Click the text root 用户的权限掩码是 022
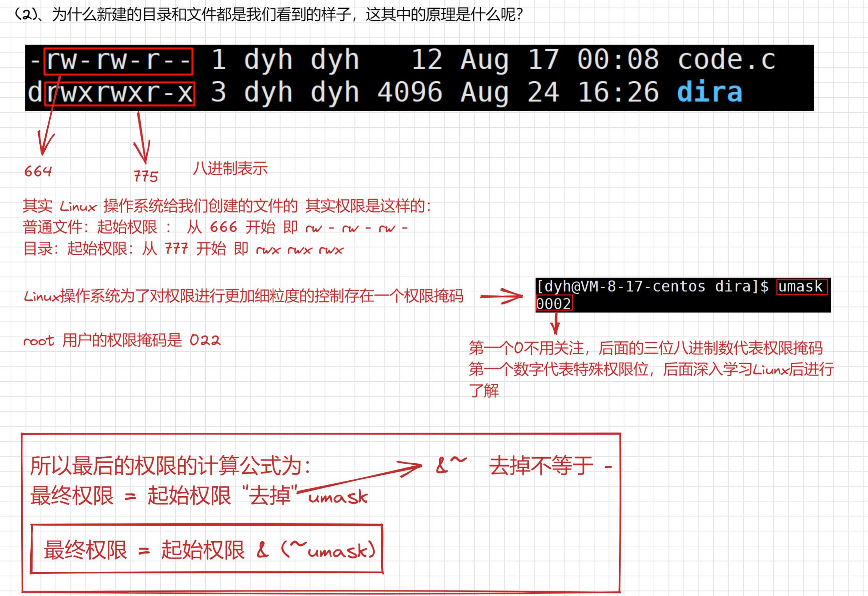Screen dimensions: 868x596 point(122,340)
